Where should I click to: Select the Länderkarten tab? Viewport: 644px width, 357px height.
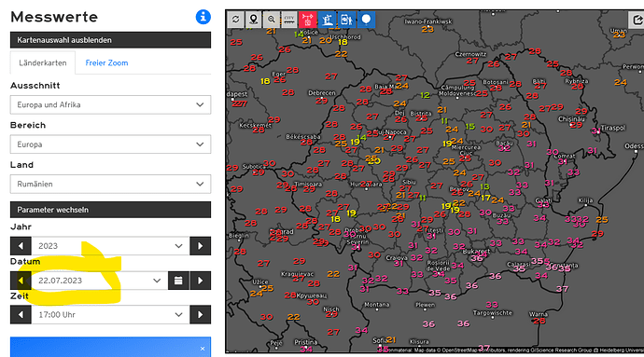(43, 62)
